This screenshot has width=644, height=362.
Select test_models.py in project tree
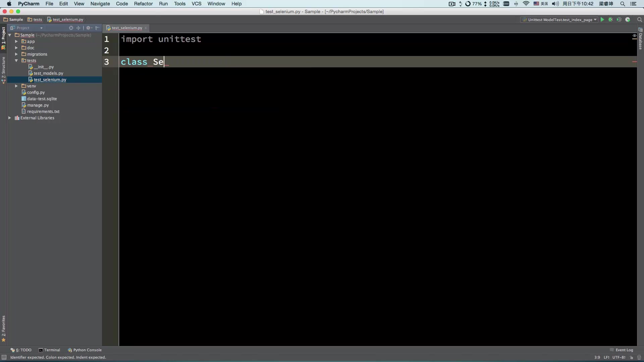click(48, 73)
